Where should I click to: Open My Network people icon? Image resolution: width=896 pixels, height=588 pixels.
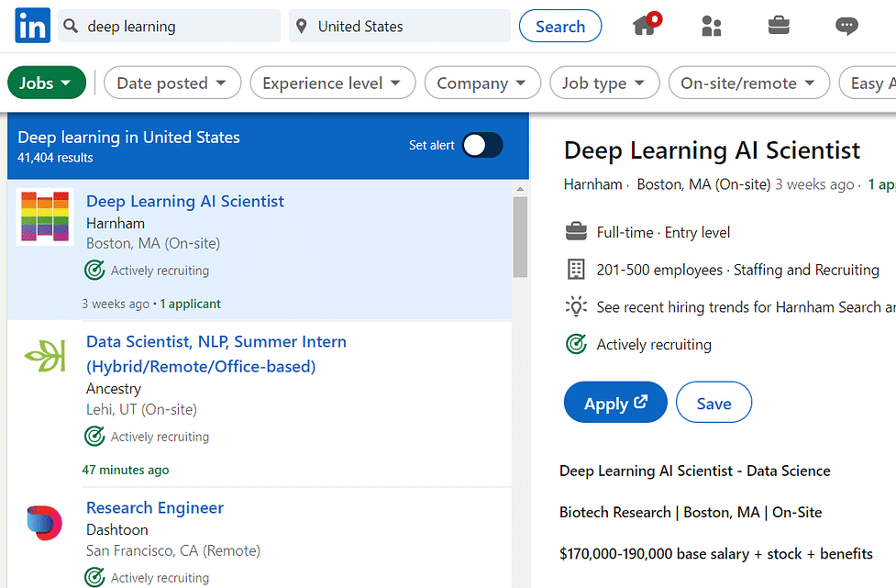click(x=712, y=26)
